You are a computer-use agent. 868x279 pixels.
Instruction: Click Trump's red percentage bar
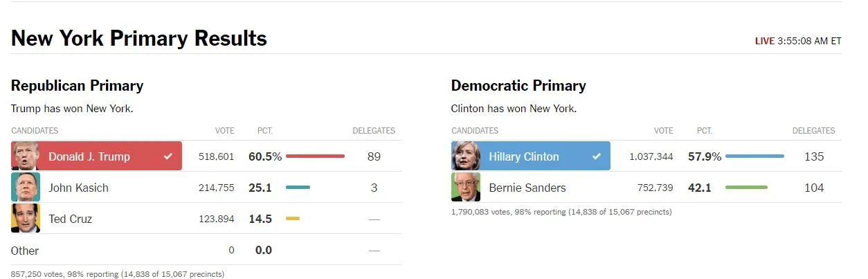315,156
